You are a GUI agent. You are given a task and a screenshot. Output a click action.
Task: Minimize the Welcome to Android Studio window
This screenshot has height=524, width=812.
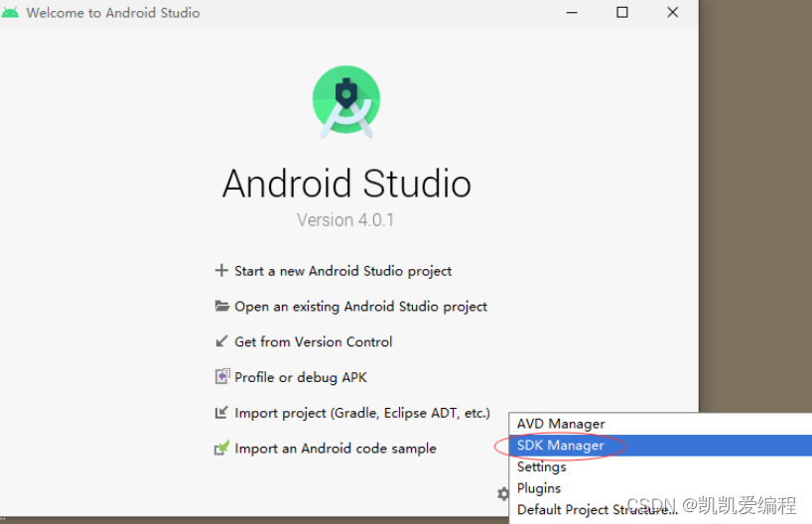(572, 13)
